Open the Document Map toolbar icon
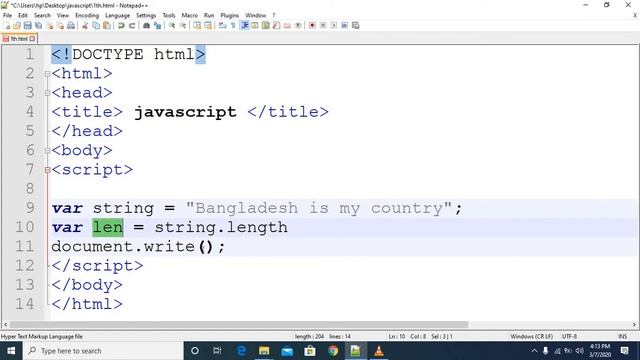 pos(266,26)
